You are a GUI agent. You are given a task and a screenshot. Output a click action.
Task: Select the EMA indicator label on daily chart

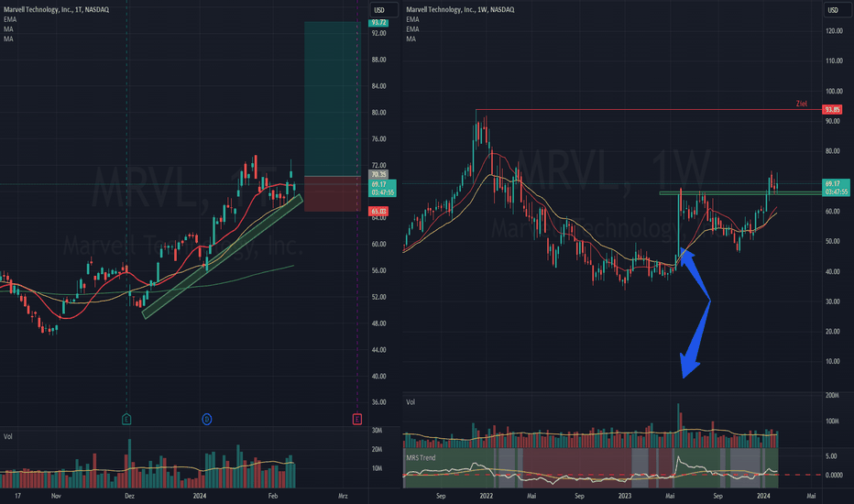pyautogui.click(x=10, y=19)
